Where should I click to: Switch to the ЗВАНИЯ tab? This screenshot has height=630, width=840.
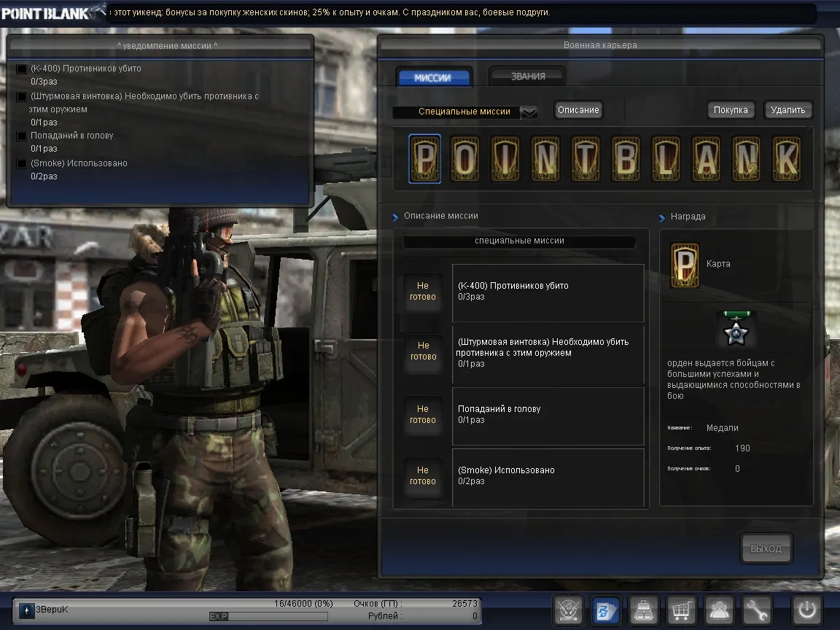point(528,76)
